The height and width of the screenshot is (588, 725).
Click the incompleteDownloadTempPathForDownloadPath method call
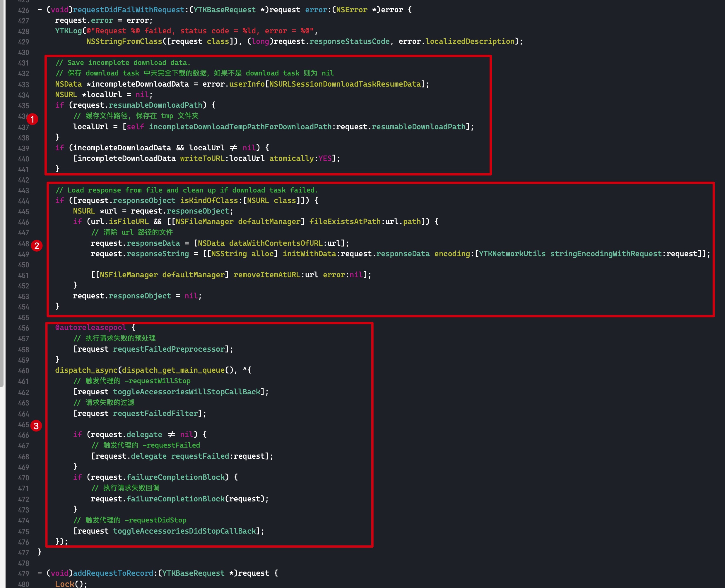[240, 127]
